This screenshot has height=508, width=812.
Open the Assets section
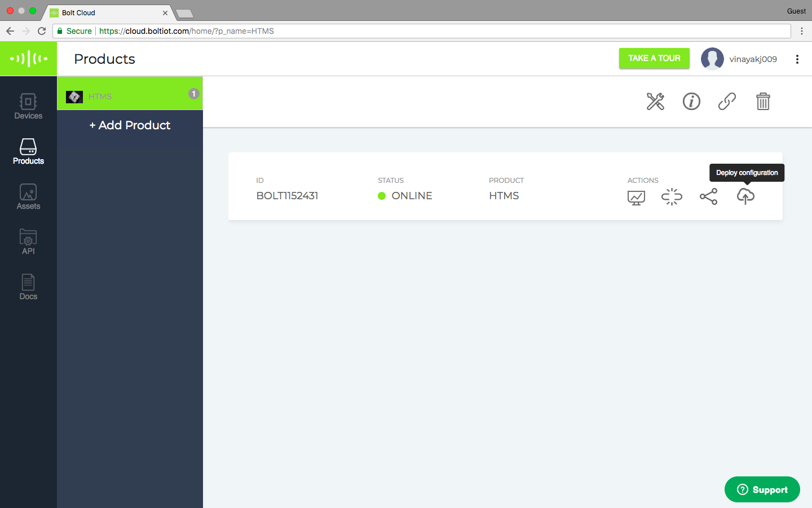coord(28,196)
